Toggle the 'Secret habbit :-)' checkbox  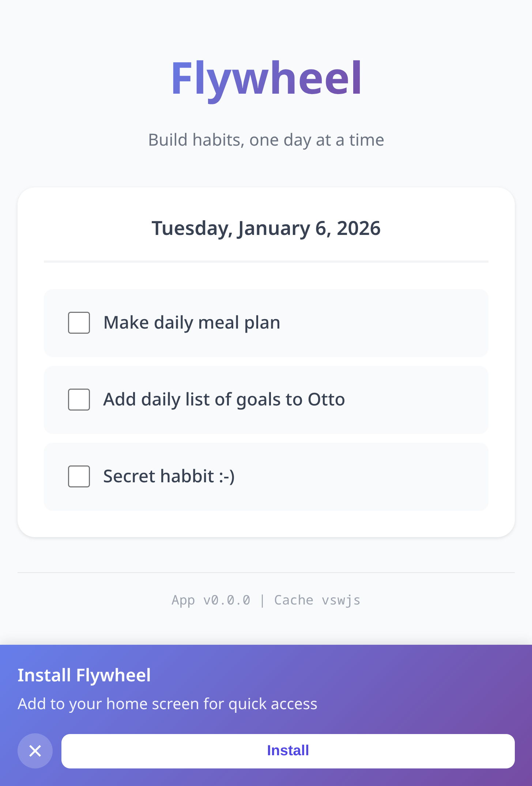[x=79, y=476]
